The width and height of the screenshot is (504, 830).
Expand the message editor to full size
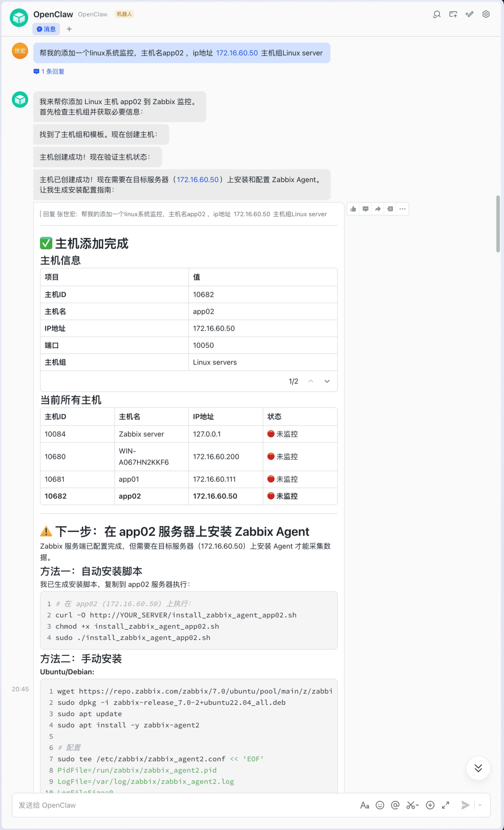tap(446, 805)
